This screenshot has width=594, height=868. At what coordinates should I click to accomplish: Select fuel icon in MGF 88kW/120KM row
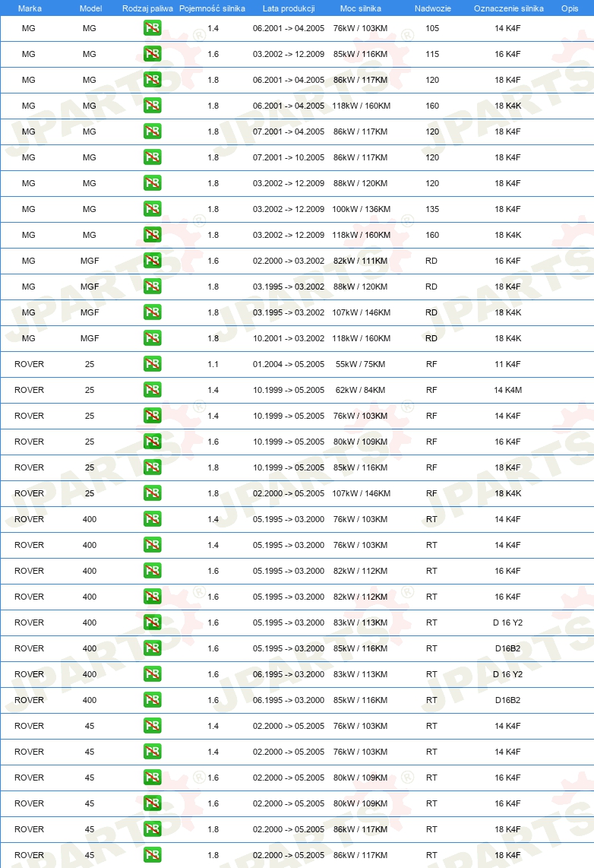point(152,287)
